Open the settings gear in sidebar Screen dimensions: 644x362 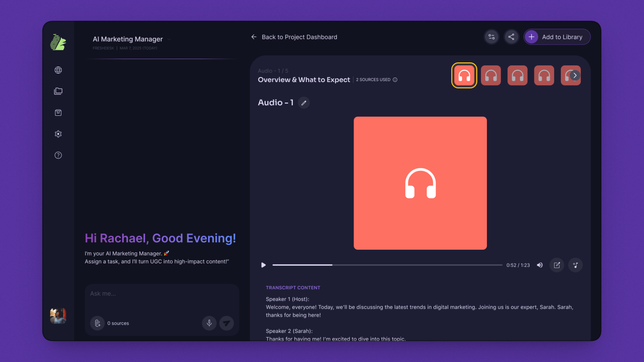click(x=58, y=134)
